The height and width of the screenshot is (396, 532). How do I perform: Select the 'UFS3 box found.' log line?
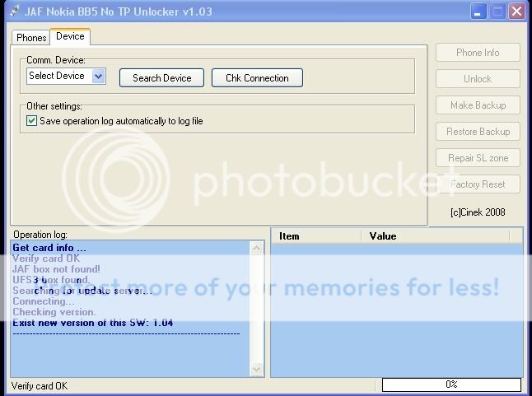pyautogui.click(x=51, y=280)
